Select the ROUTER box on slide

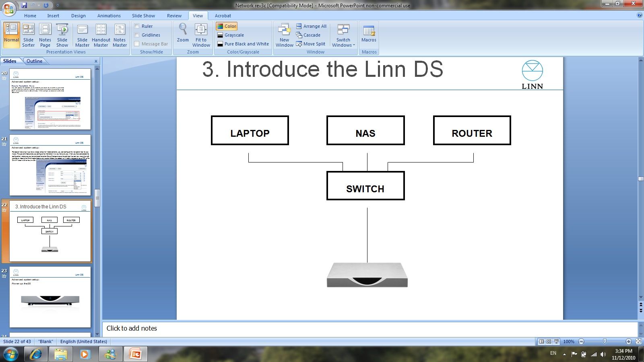pyautogui.click(x=472, y=130)
